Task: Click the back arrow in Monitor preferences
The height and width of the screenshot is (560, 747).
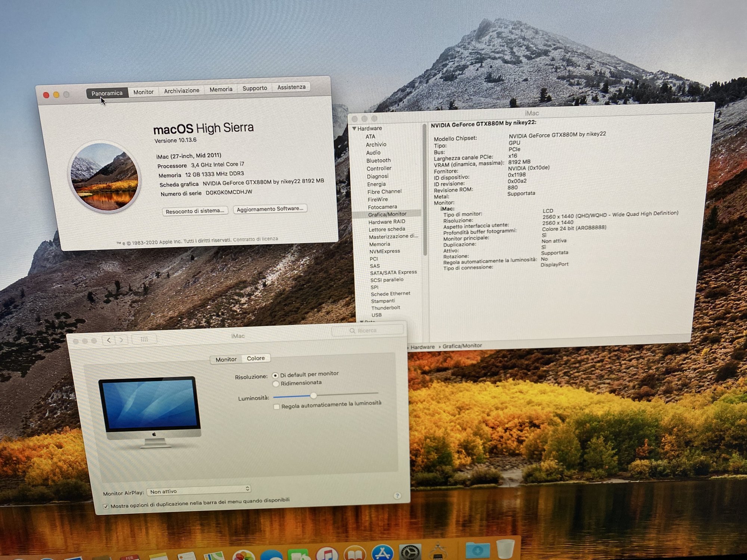Action: (x=109, y=340)
